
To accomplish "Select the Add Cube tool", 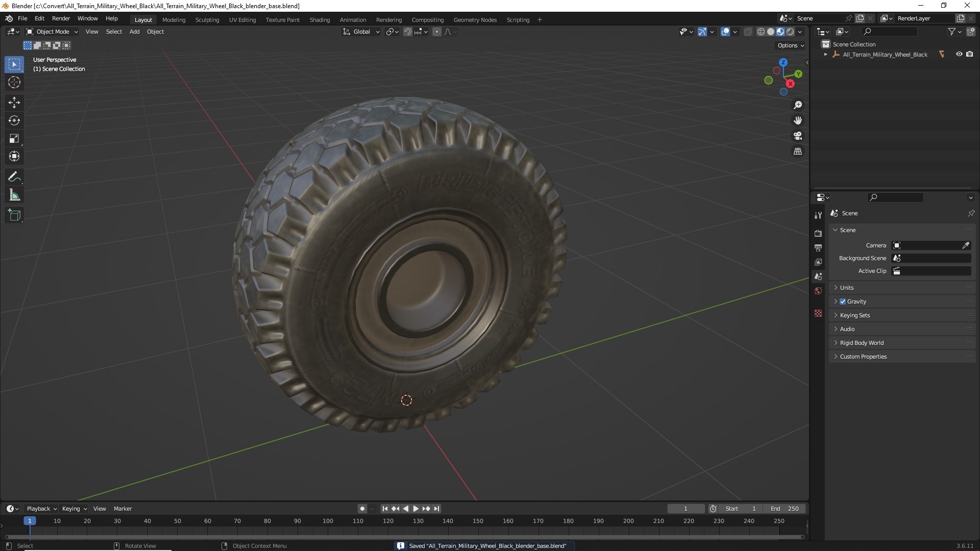I will pyautogui.click(x=14, y=215).
